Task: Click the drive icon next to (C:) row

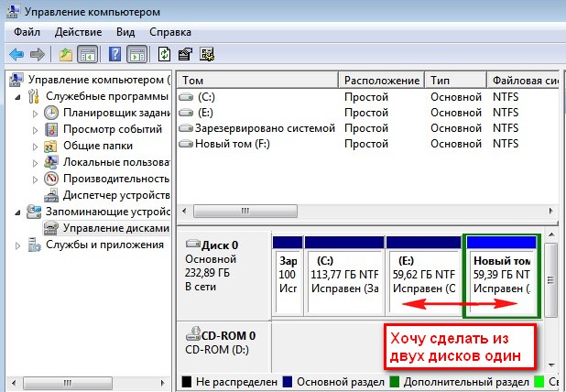Action: click(x=186, y=97)
